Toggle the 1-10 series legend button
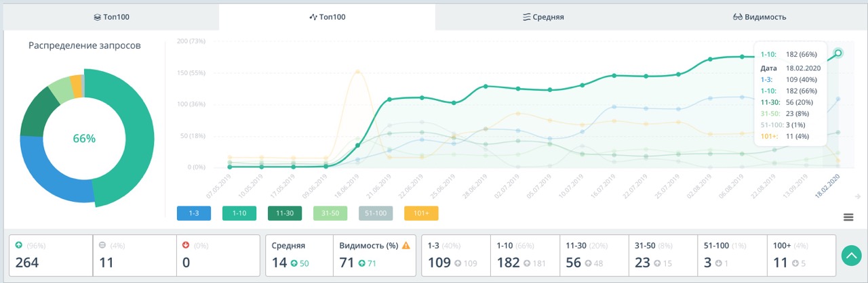 pyautogui.click(x=239, y=213)
